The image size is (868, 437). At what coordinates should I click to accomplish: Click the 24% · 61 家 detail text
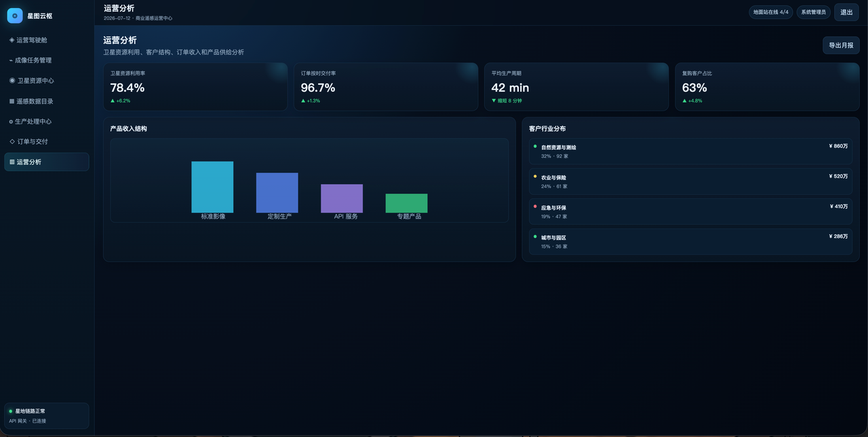point(554,187)
